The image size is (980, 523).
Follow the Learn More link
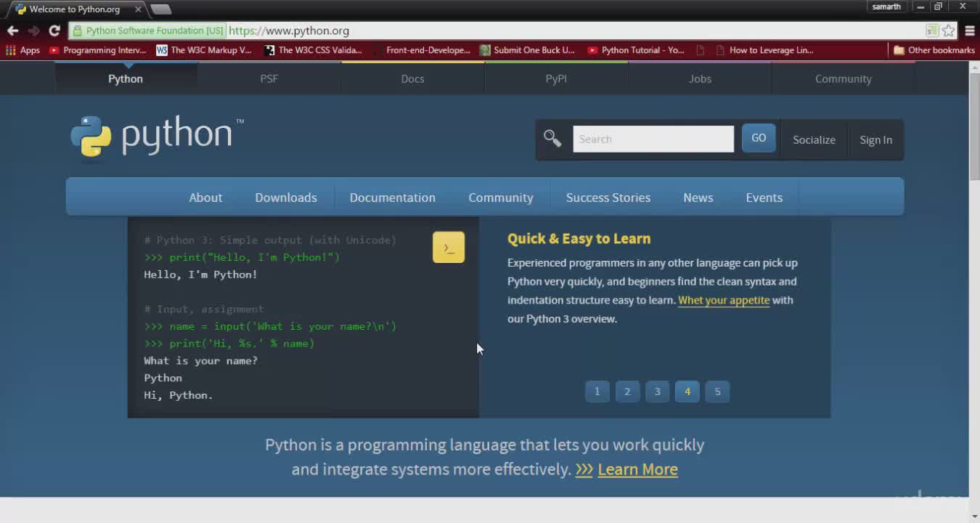pyautogui.click(x=637, y=469)
